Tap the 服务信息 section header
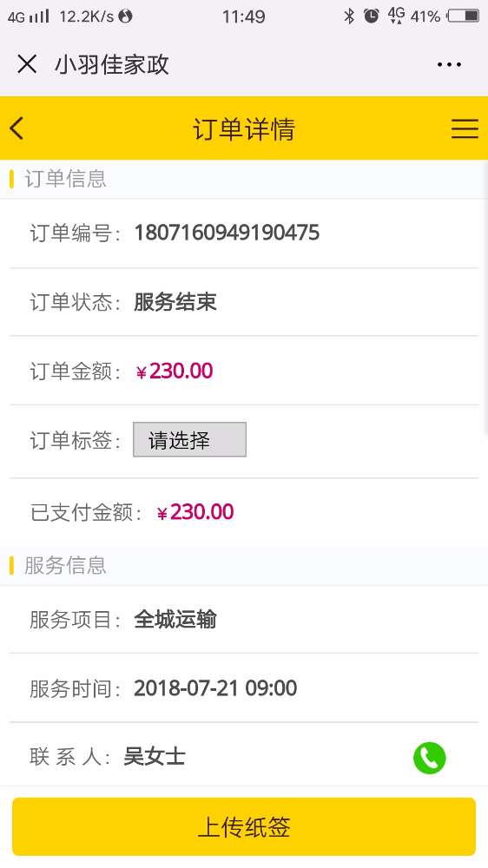This screenshot has width=488, height=868. [65, 565]
